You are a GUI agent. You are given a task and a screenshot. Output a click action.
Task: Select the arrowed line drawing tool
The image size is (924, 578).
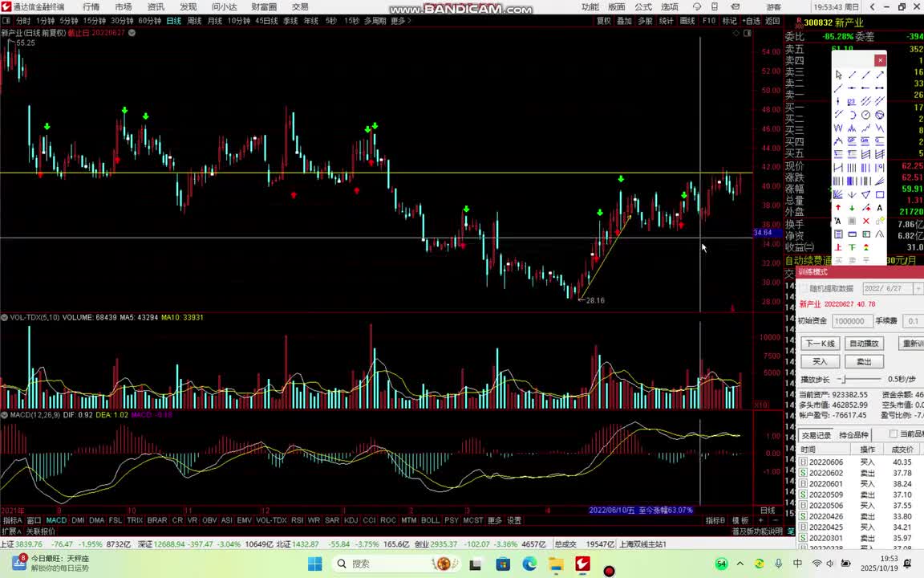[x=880, y=75]
